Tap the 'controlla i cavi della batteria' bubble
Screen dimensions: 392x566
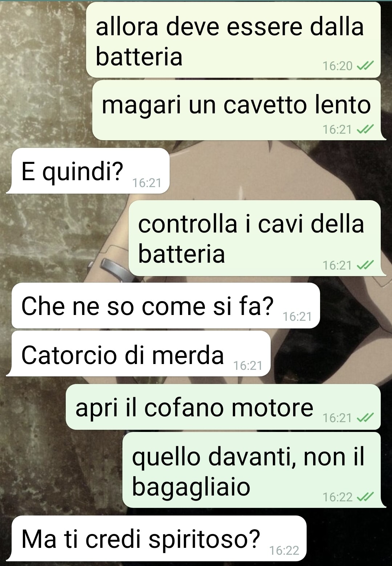pos(256,238)
